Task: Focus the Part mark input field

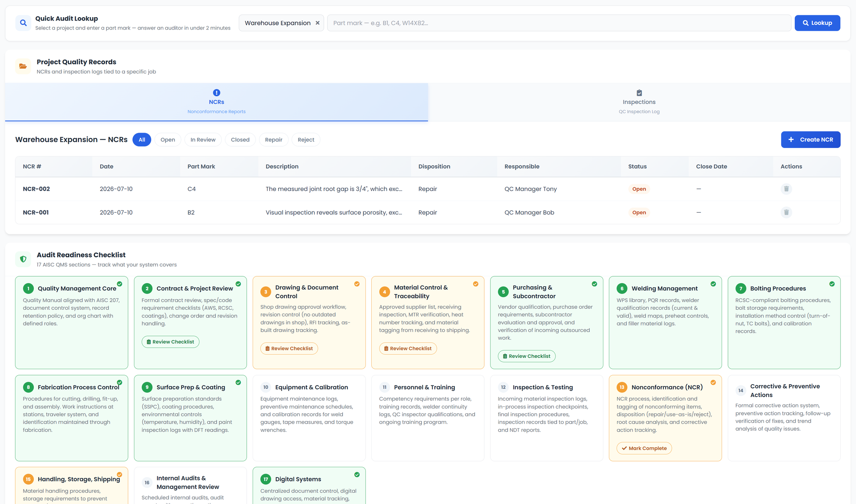Action: coord(559,23)
